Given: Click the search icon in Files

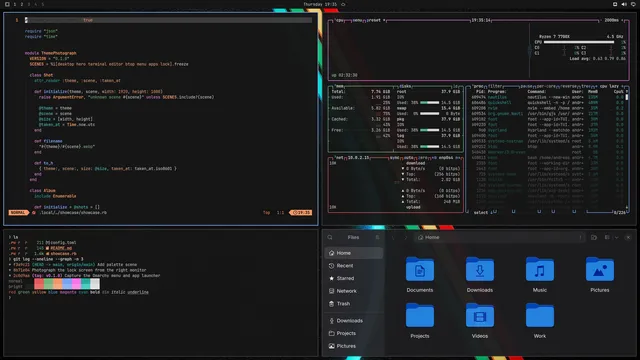Looking at the screenshot, I should pos(330,237).
